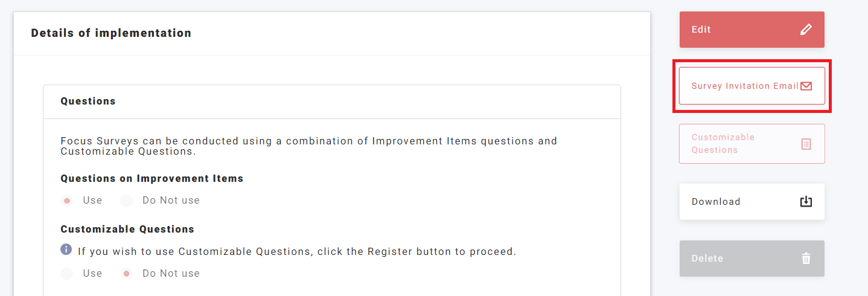The height and width of the screenshot is (296, 868).
Task: Click the envelope icon for Survey Invitation
Action: coord(806,86)
